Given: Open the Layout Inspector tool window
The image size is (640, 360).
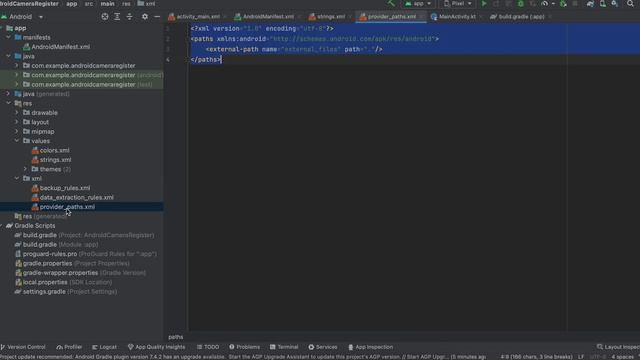Looking at the screenshot, I should coord(618,347).
